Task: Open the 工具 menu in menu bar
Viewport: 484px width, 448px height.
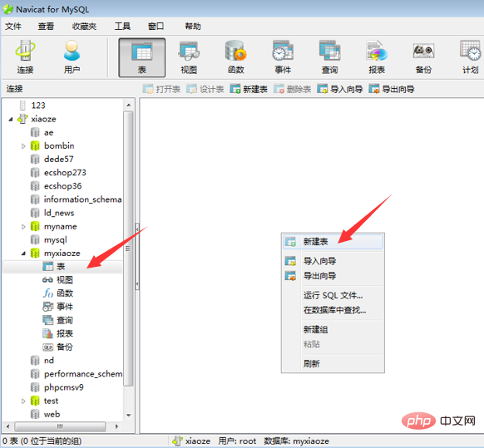Action: click(x=122, y=27)
